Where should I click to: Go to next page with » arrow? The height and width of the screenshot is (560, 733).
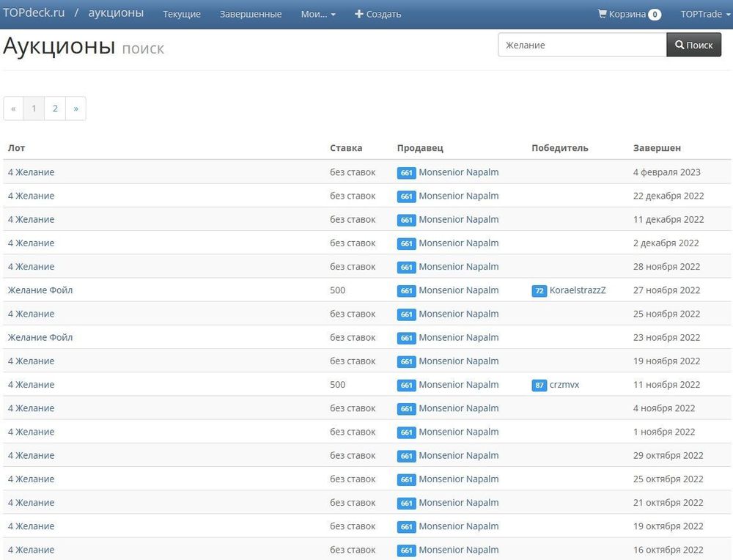click(75, 108)
